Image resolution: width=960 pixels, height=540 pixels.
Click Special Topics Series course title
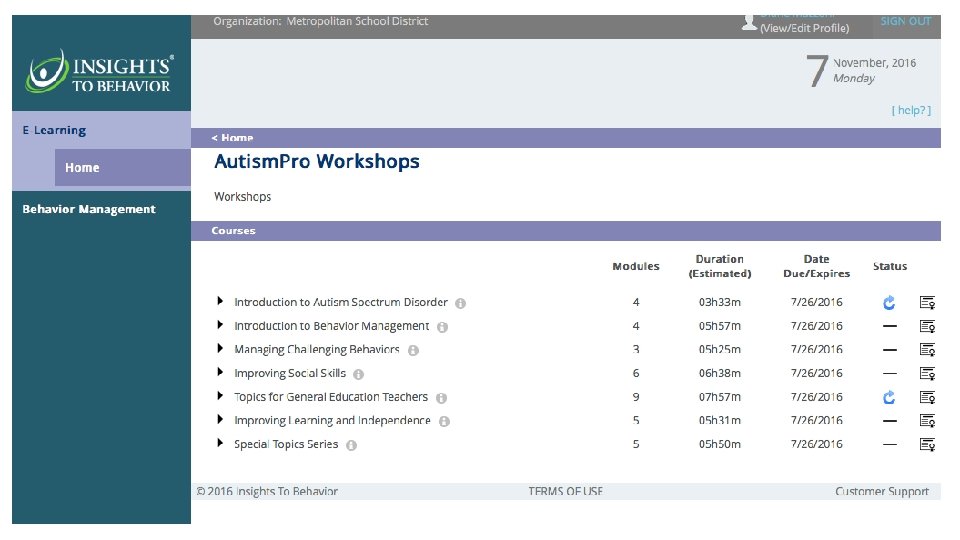pos(286,444)
